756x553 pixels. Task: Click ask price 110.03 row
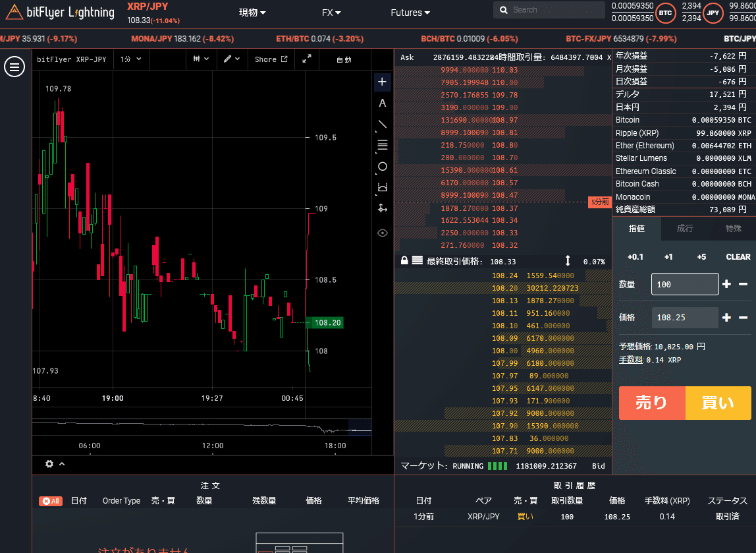[503, 70]
